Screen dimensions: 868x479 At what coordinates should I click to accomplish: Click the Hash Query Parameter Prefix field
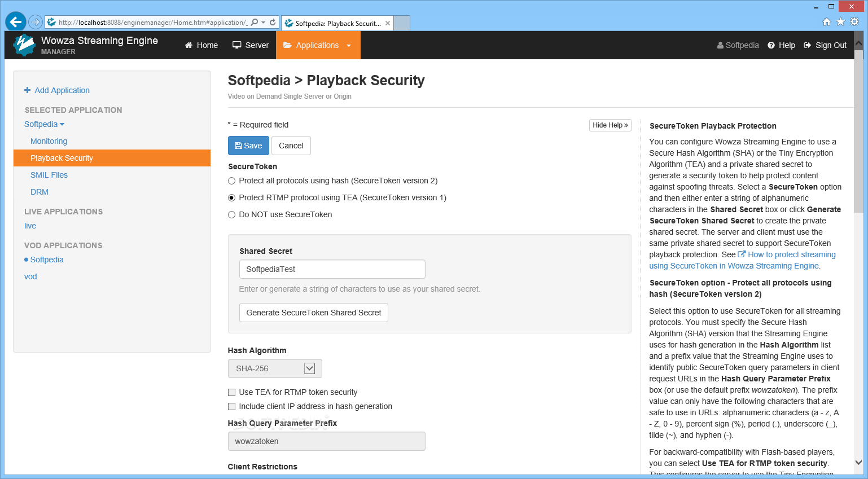[x=327, y=441]
